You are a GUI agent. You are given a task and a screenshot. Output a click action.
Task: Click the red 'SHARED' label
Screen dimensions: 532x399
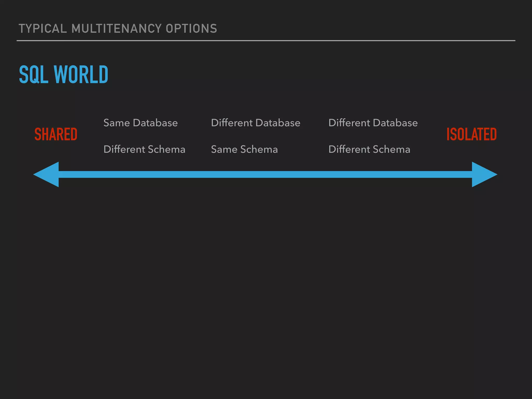56,134
